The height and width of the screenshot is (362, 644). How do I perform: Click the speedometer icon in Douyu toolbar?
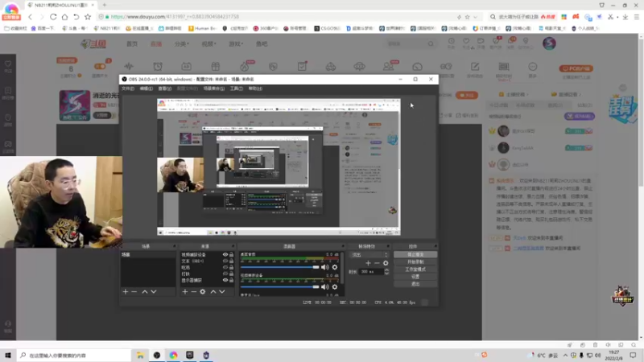pyautogui.click(x=417, y=67)
